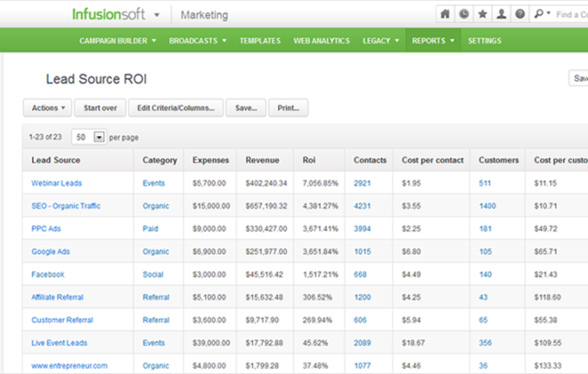Sort by Revenue column header
The width and height of the screenshot is (588, 374).
pos(262,160)
